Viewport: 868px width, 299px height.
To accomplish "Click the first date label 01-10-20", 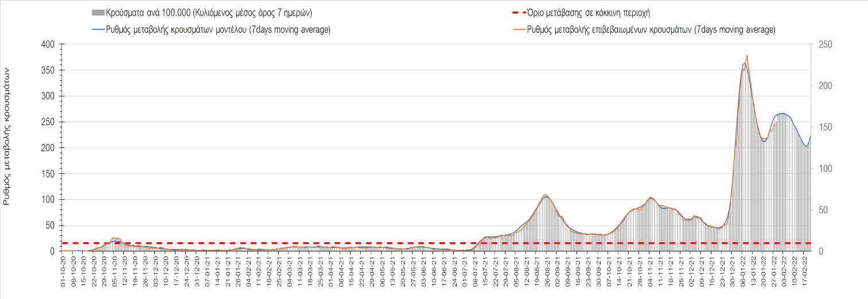I will tap(63, 274).
